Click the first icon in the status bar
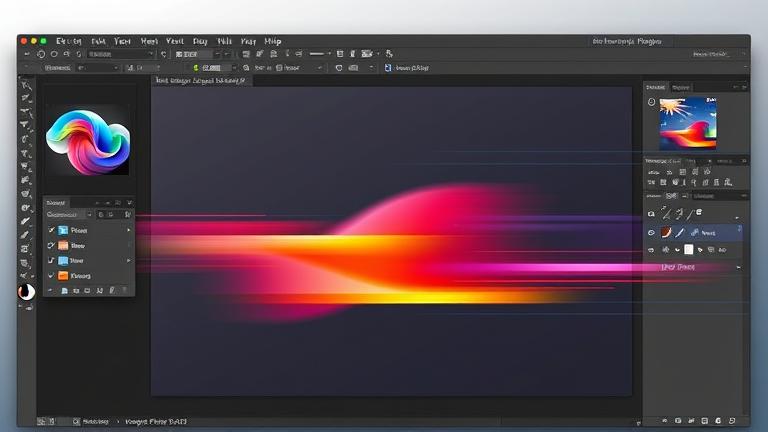The image size is (768, 432). 42,421
